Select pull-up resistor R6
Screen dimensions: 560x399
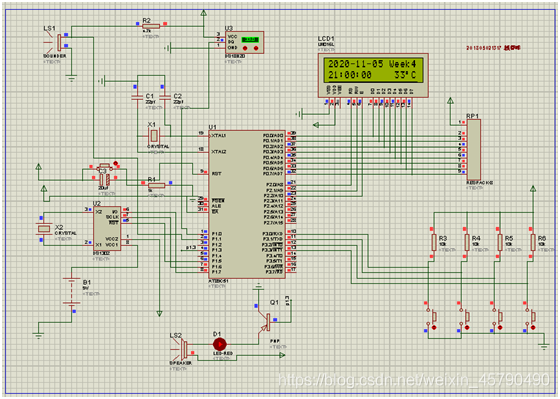click(532, 243)
